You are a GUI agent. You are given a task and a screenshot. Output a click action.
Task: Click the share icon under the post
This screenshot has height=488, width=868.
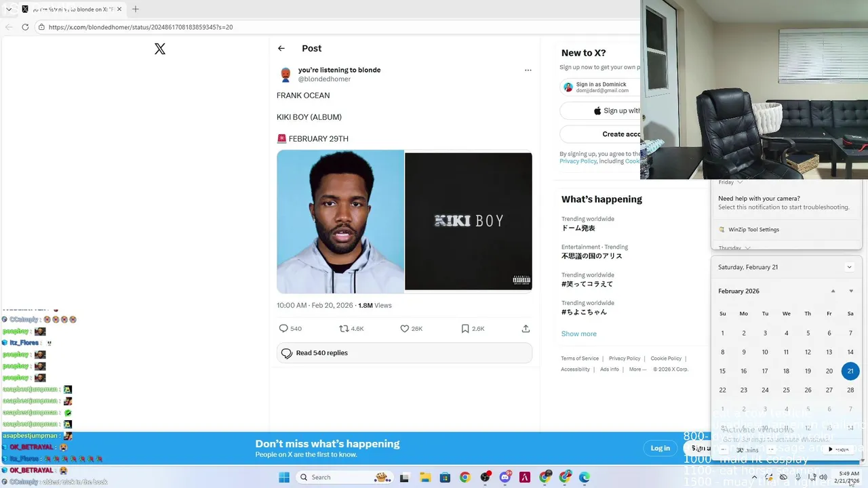526,329
